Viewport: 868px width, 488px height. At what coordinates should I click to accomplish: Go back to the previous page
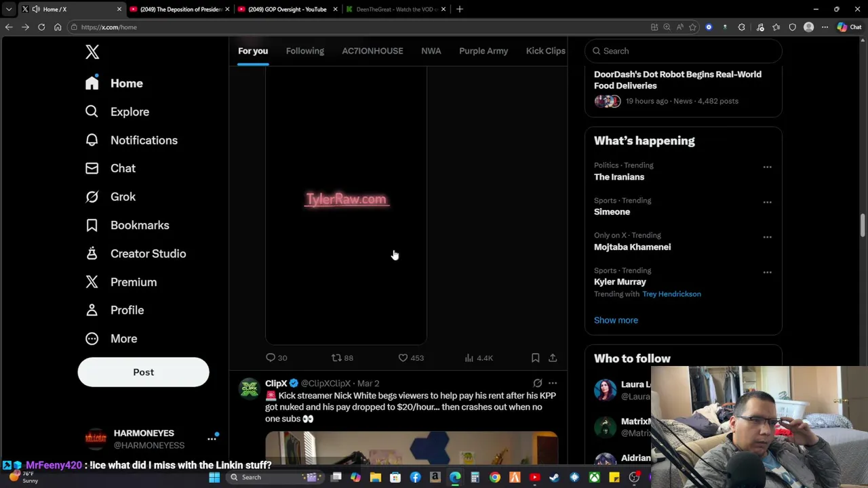click(9, 27)
